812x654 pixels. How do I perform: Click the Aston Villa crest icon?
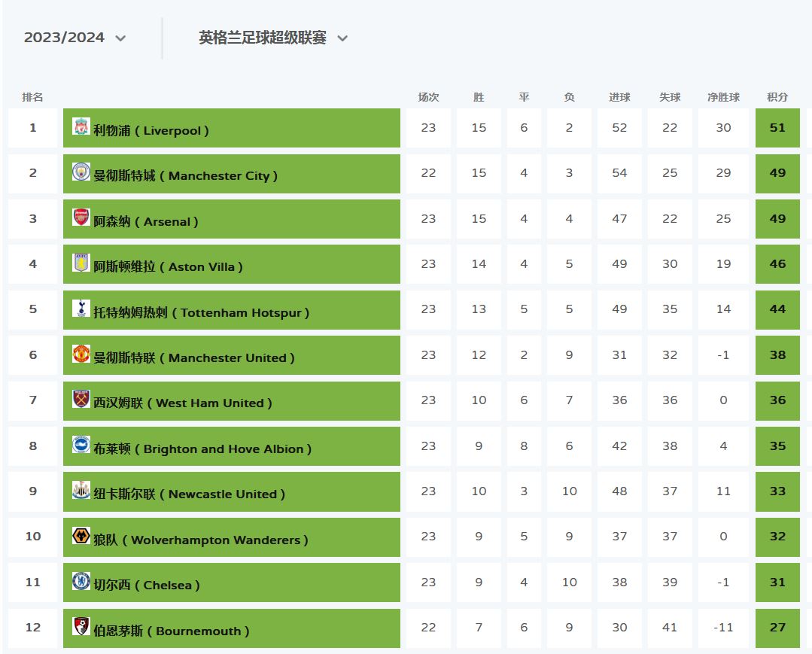tap(81, 263)
